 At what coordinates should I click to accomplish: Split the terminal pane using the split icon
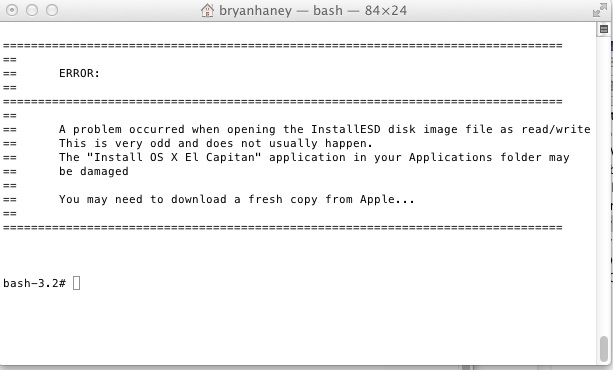click(x=604, y=29)
